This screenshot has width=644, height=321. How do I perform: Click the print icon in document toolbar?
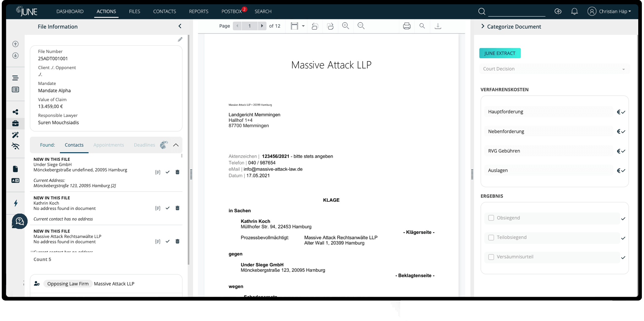407,26
